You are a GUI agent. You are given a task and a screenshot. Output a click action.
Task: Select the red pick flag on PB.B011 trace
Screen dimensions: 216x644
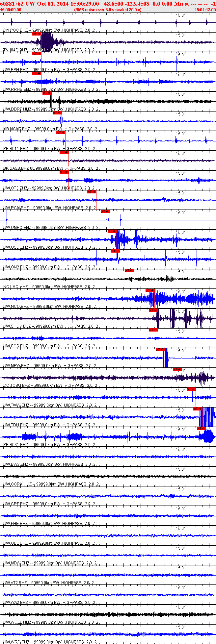click(x=61, y=132)
